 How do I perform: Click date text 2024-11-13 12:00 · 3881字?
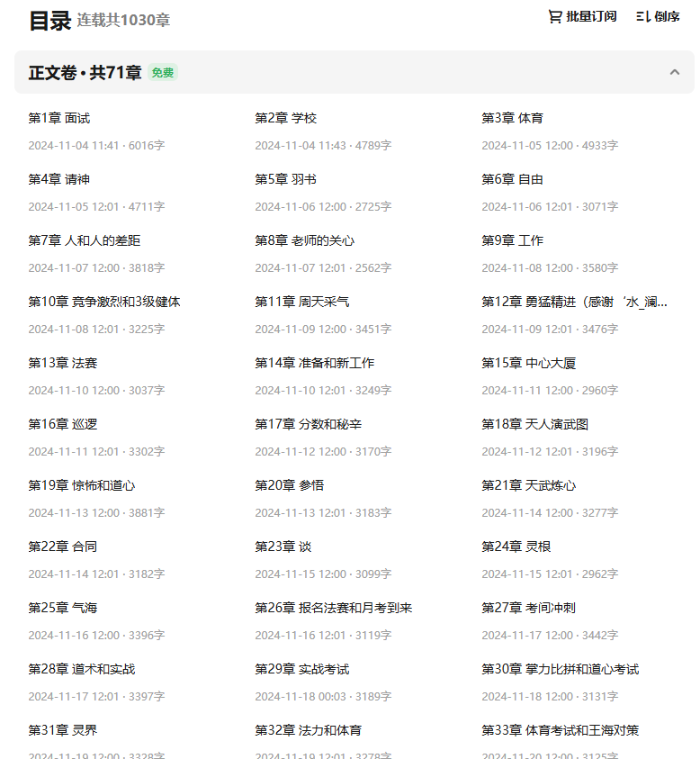pyautogui.click(x=96, y=512)
